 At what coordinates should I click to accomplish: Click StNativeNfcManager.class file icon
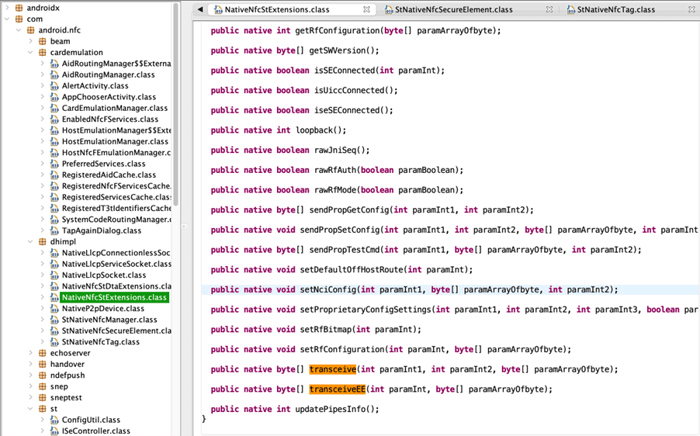click(x=54, y=320)
